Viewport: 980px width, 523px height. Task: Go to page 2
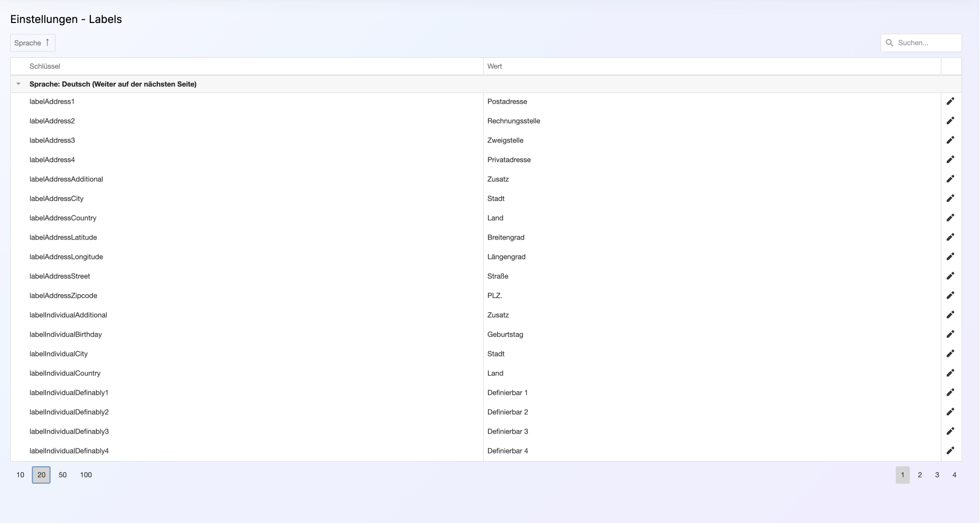coord(920,475)
